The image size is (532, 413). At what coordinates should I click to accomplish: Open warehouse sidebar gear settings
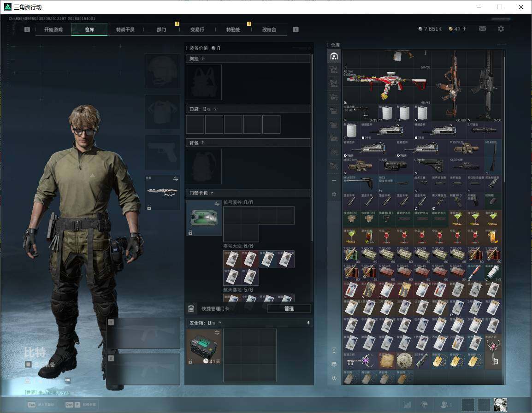pyautogui.click(x=334, y=195)
